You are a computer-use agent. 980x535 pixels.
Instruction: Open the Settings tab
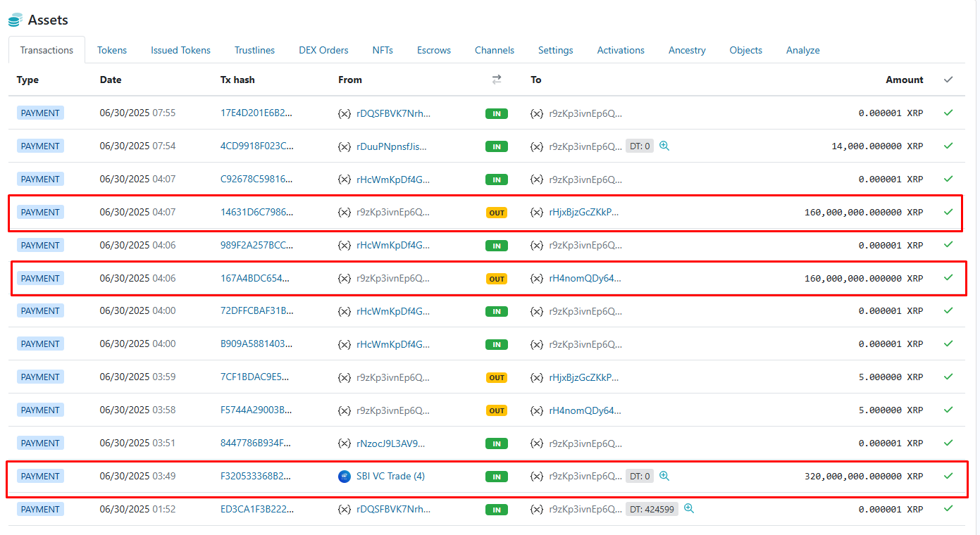pos(556,50)
